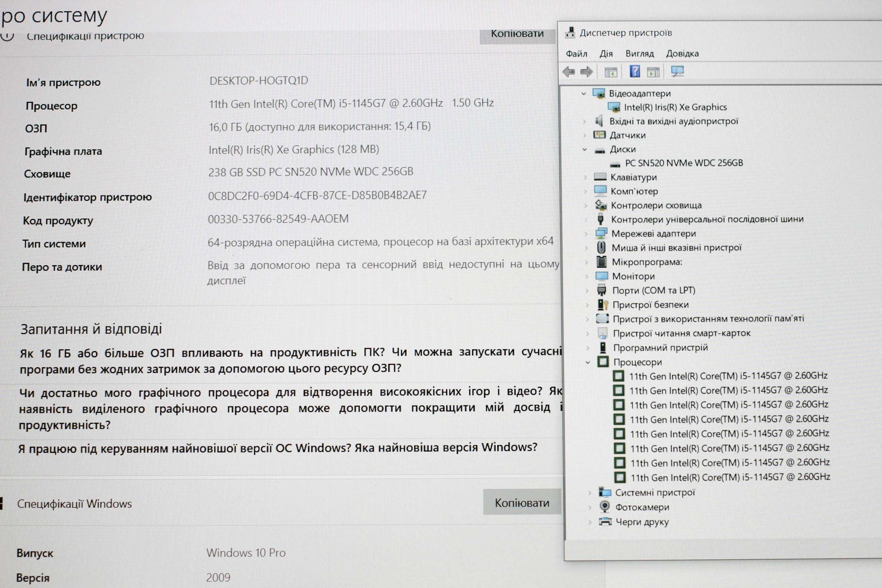
Task: Click the Клавіатури keyboard icon
Action: click(600, 177)
